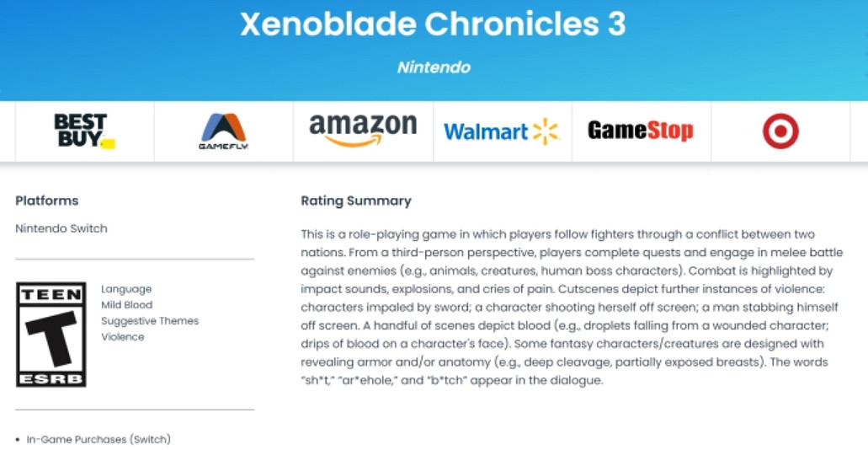
Task: Click the Xenoblade Chronicles 3 title
Action: click(433, 24)
